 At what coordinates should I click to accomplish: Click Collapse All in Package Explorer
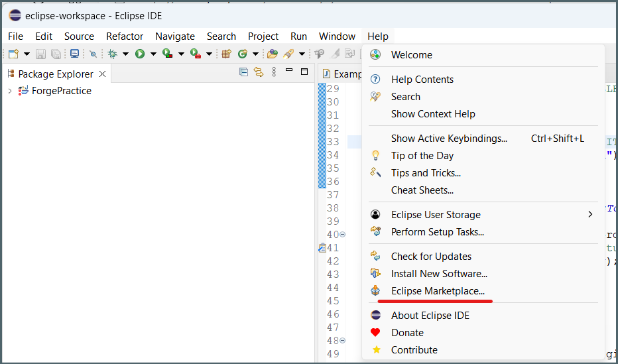coord(243,72)
